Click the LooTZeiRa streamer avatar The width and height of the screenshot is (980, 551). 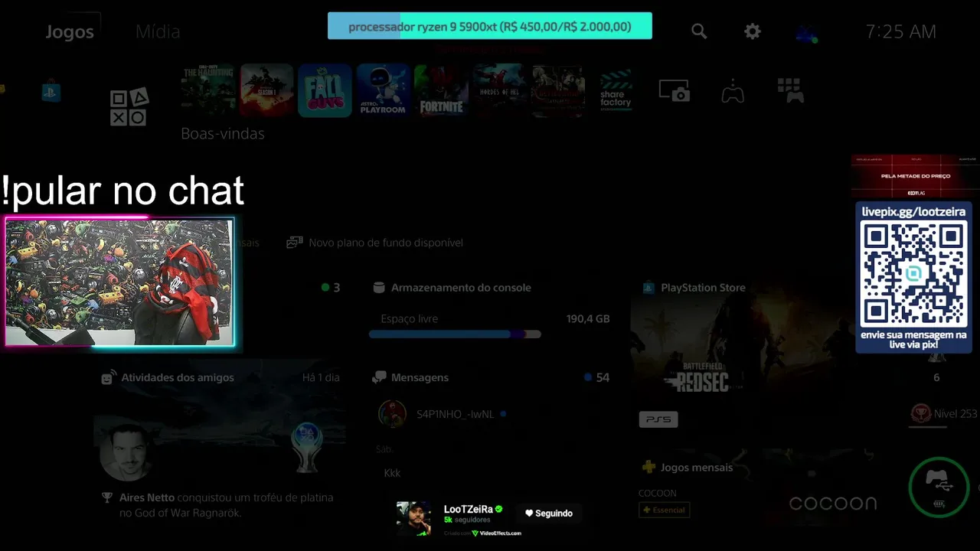(x=413, y=519)
